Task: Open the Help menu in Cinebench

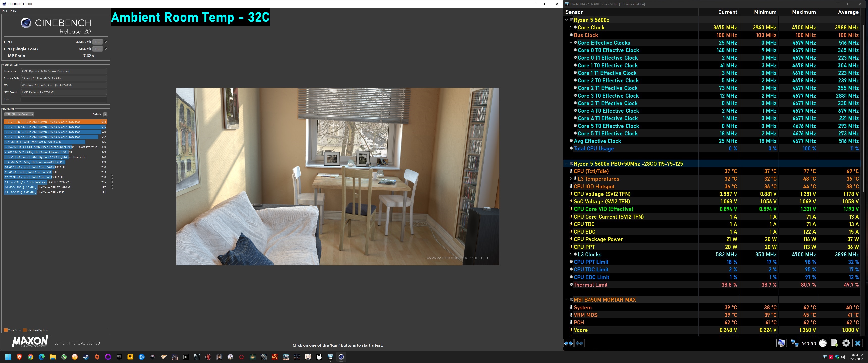Action: [x=13, y=11]
